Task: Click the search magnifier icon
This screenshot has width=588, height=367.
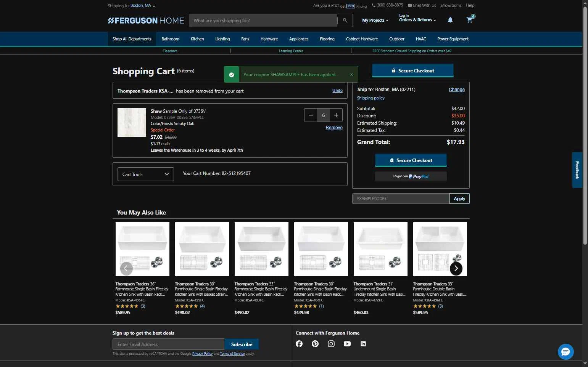Action: click(345, 21)
